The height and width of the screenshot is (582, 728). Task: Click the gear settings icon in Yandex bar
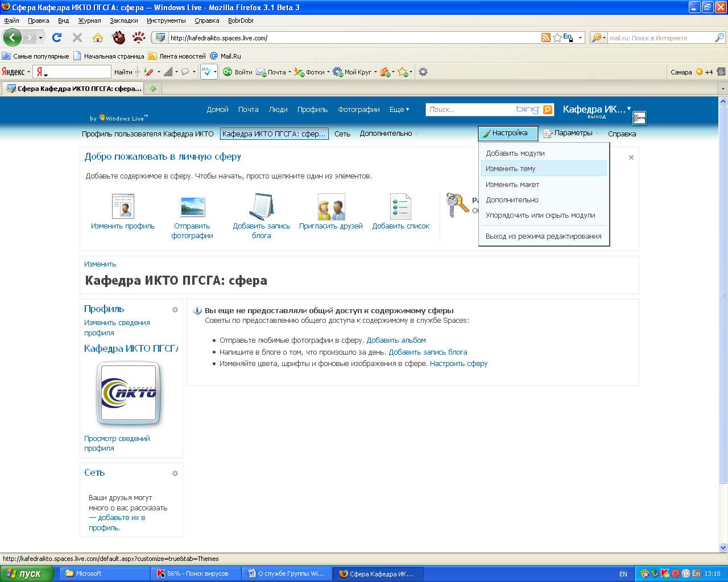[423, 72]
